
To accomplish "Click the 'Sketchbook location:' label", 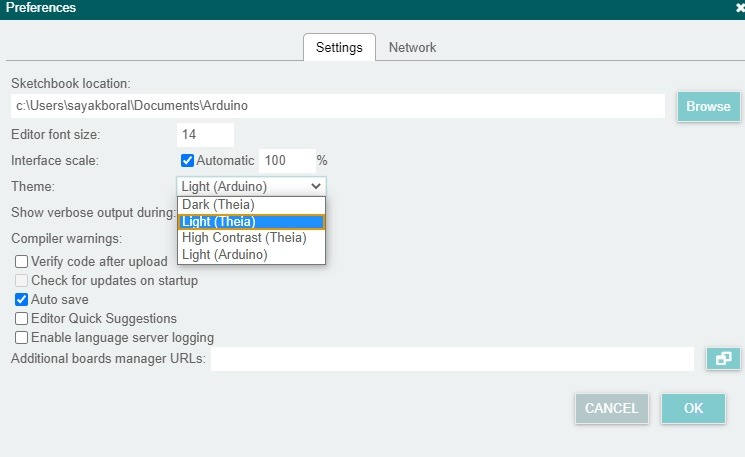I will click(71, 84).
